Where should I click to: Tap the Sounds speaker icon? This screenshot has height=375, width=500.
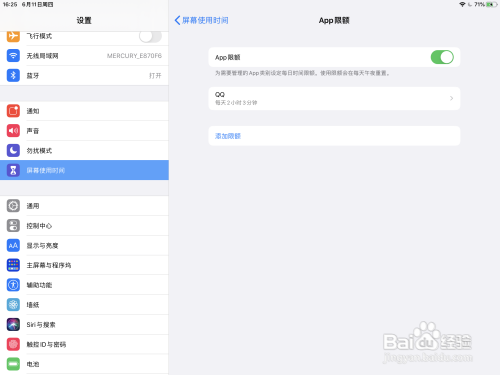coord(13,130)
